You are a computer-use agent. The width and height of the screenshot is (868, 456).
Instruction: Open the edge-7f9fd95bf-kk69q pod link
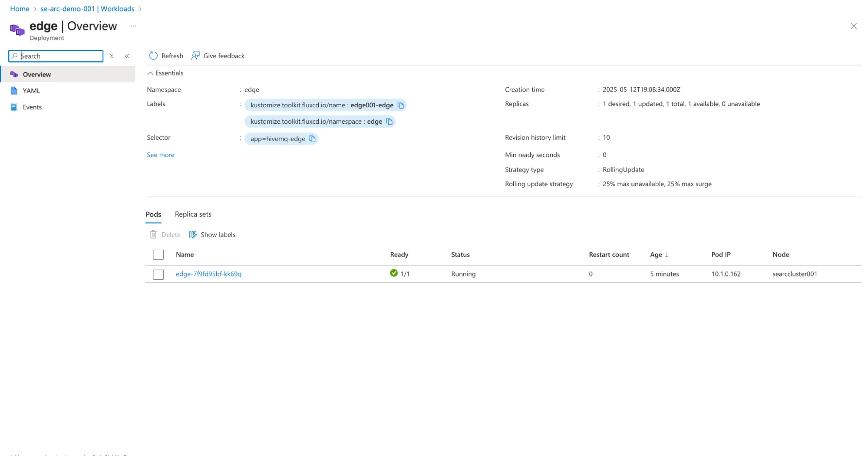(208, 274)
